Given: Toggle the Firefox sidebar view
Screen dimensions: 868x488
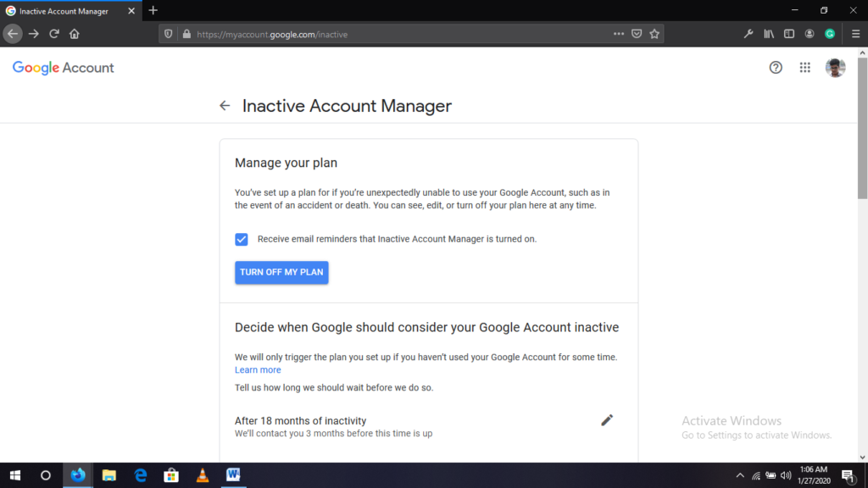Looking at the screenshot, I should click(789, 34).
